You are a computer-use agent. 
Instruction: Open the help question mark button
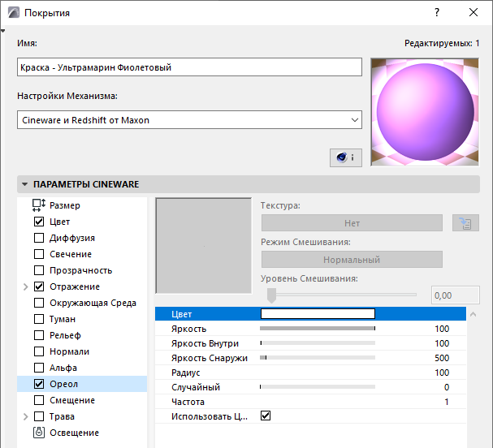(x=437, y=12)
